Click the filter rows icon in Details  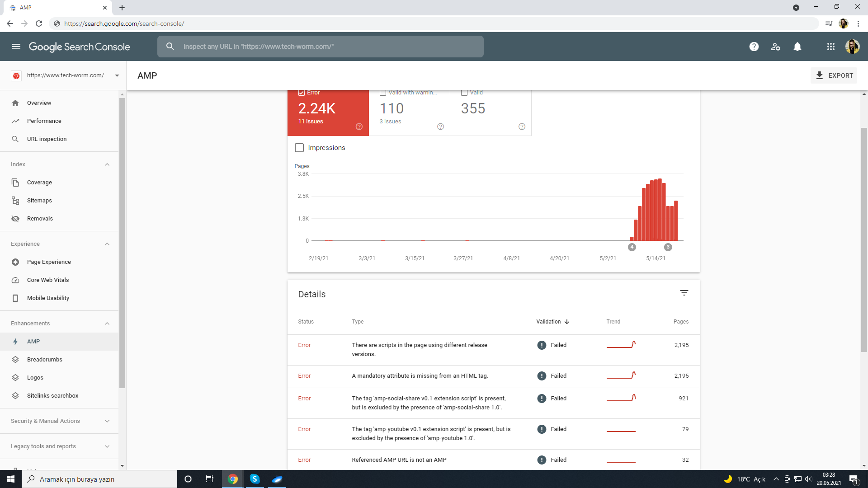click(684, 293)
